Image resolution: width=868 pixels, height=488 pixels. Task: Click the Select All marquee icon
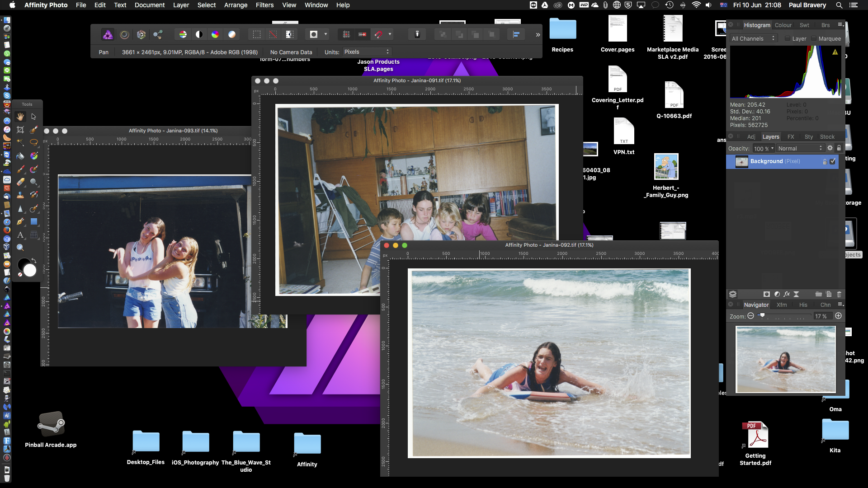[x=257, y=34]
